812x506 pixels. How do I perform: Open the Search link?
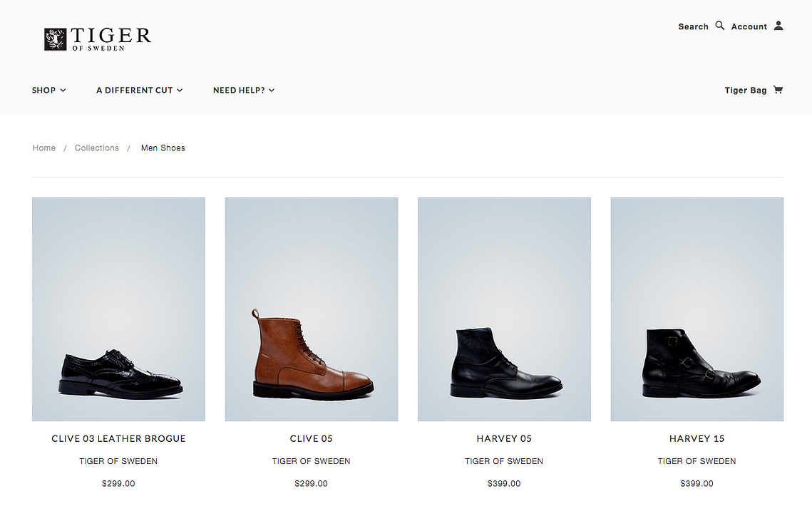point(693,26)
